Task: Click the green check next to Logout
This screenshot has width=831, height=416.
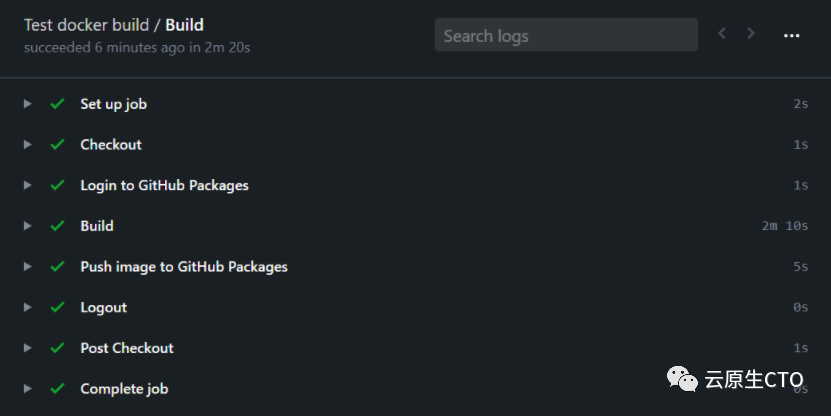Action: click(x=57, y=308)
